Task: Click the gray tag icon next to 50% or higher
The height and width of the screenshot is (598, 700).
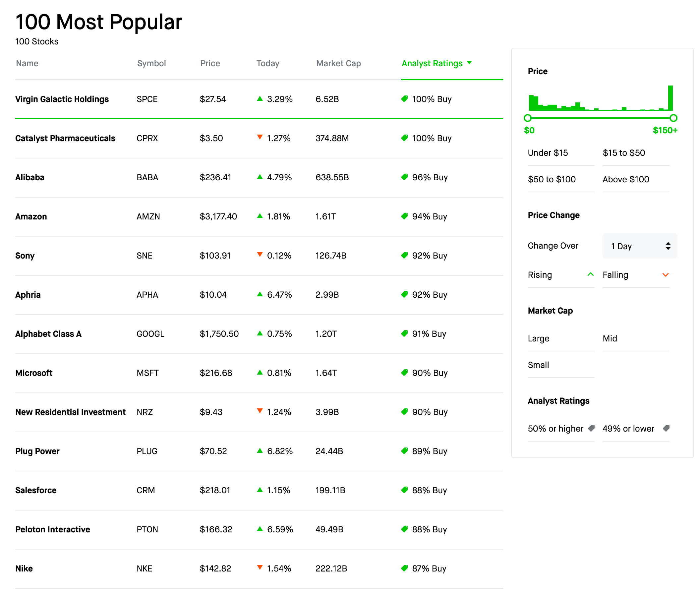Action: point(591,428)
